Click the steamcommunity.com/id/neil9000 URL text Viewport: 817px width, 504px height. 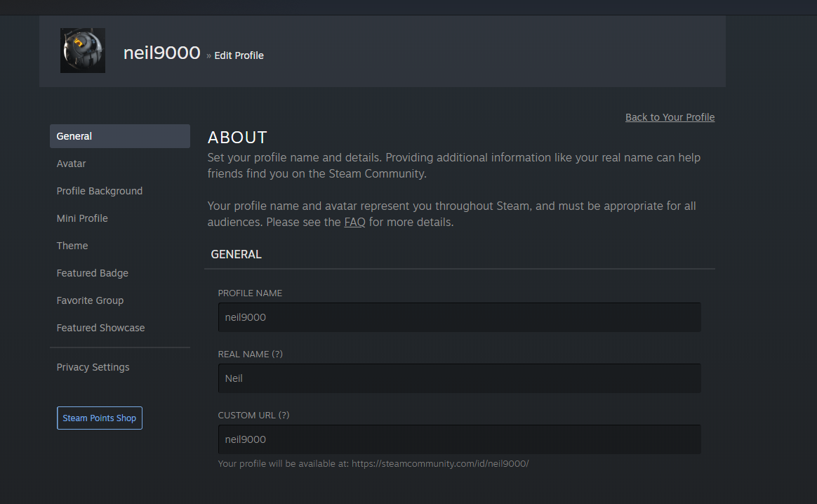click(x=440, y=463)
